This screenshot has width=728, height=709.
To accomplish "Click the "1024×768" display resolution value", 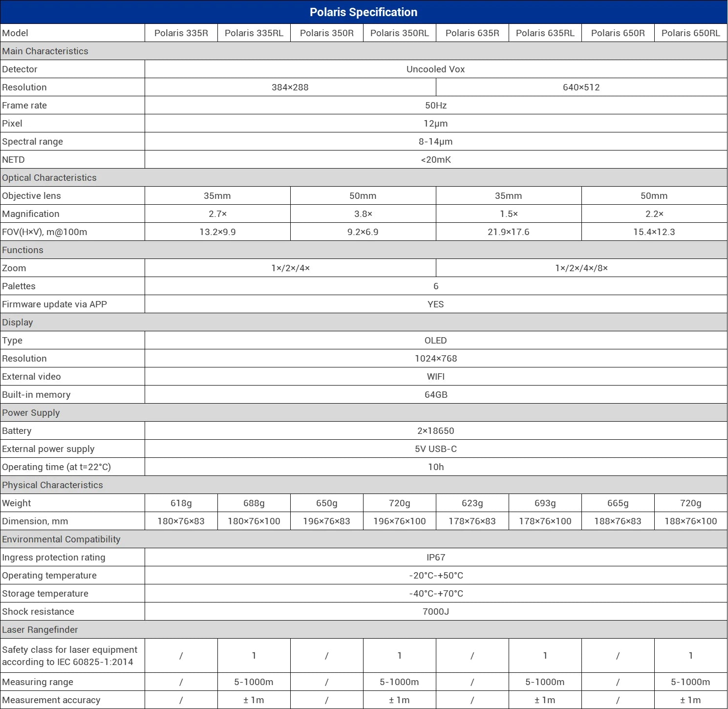I will (436, 358).
